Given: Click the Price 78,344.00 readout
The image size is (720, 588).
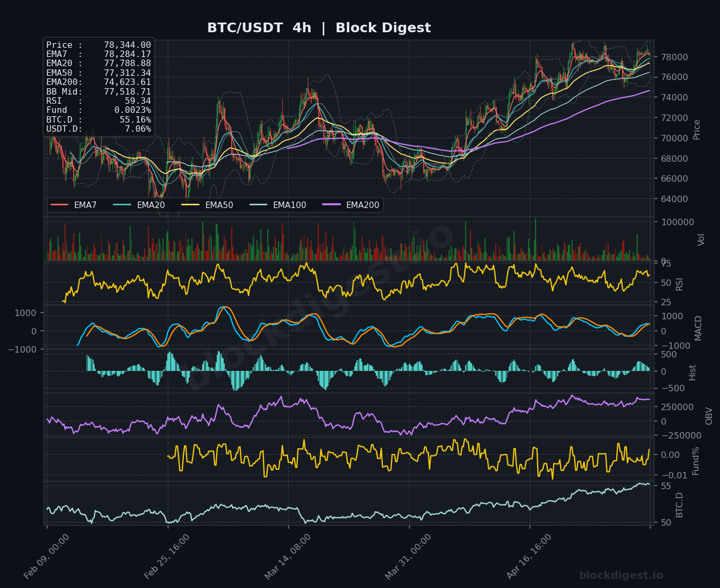Looking at the screenshot, I should point(98,45).
